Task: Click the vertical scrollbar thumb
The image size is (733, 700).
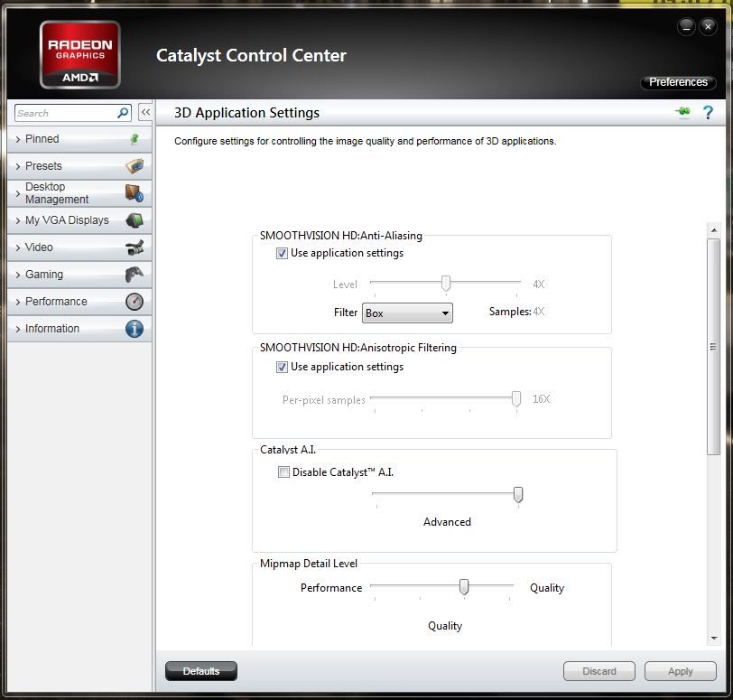Action: (713, 347)
